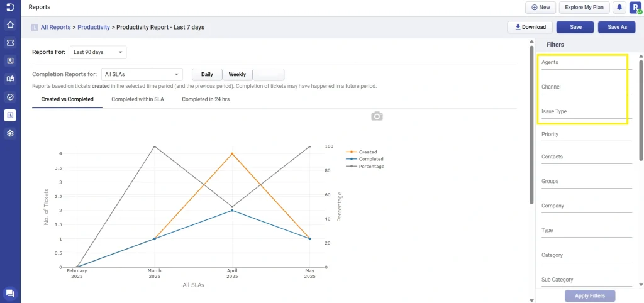The width and height of the screenshot is (644, 303).
Task: Open the Groups filter field
Action: point(587,182)
